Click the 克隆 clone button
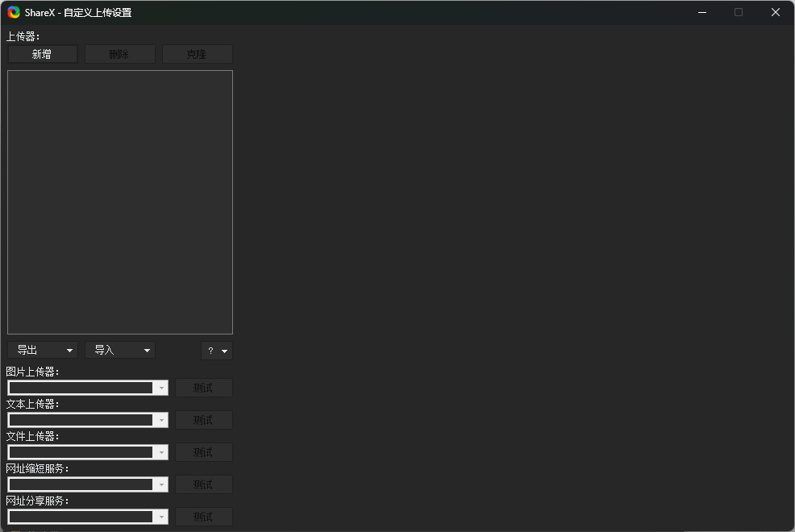 (x=198, y=54)
